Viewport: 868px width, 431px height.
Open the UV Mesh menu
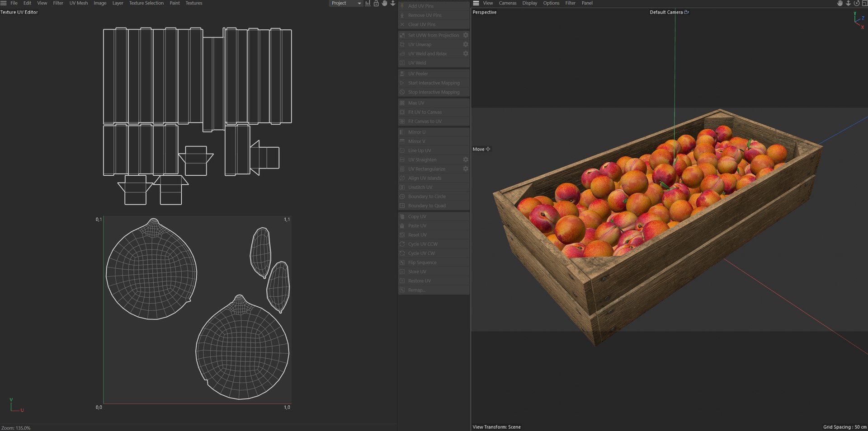(79, 3)
